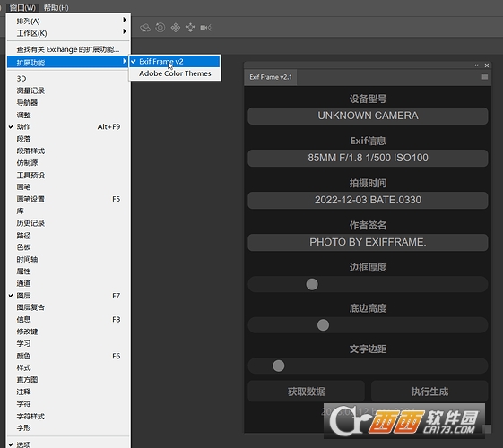This screenshot has height=448, width=503.
Task: Expand the 工作区(K) submenu
Action: coord(68,33)
